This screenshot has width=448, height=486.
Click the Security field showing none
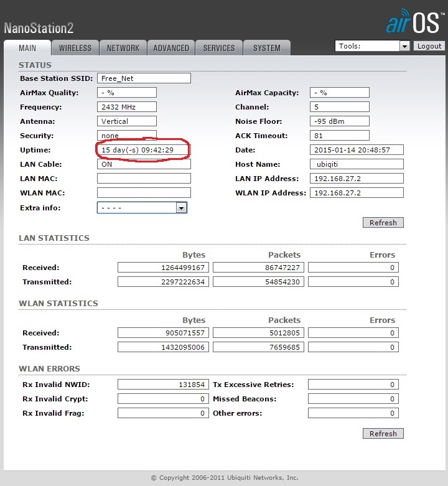pos(127,136)
